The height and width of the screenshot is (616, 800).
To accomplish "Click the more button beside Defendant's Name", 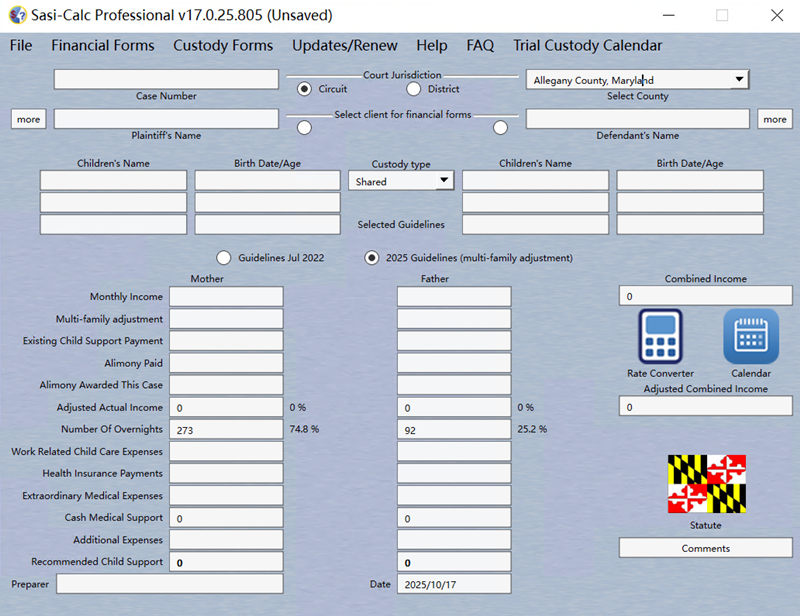I will pyautogui.click(x=775, y=118).
